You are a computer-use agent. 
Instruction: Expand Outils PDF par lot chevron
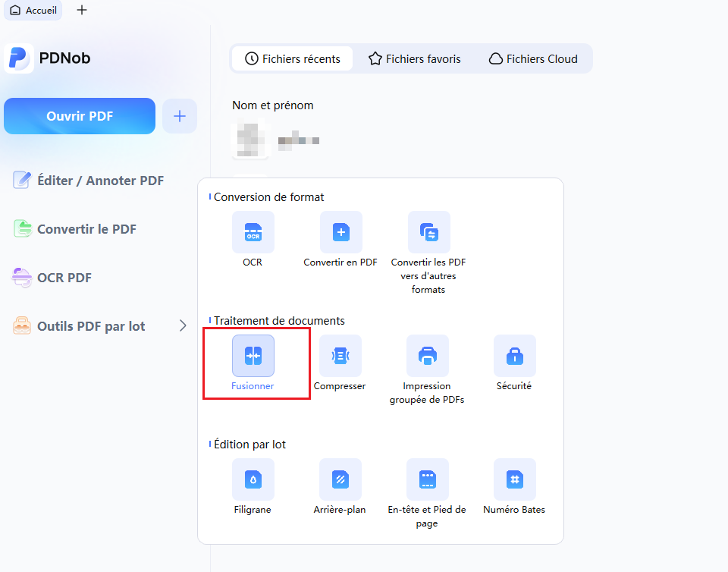pyautogui.click(x=183, y=326)
